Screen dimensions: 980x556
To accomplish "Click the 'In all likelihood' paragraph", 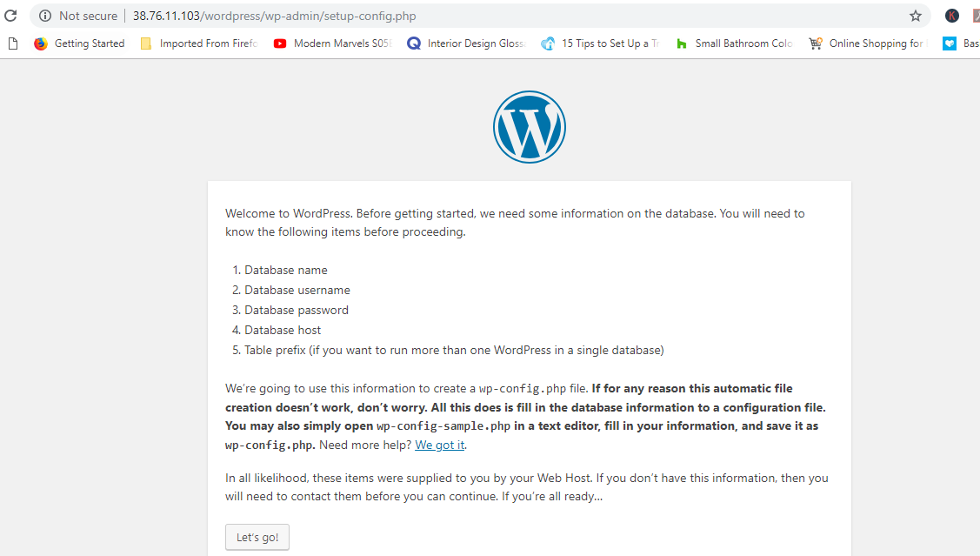I will pos(527,487).
